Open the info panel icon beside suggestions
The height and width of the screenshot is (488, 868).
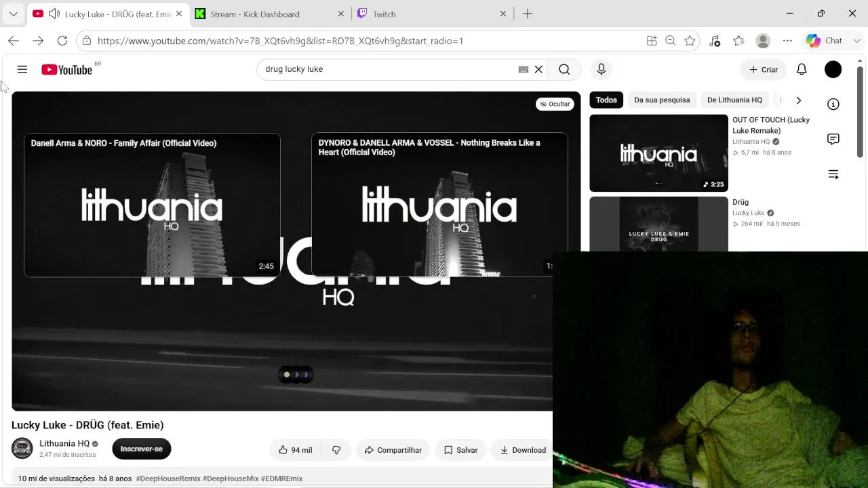pyautogui.click(x=833, y=104)
